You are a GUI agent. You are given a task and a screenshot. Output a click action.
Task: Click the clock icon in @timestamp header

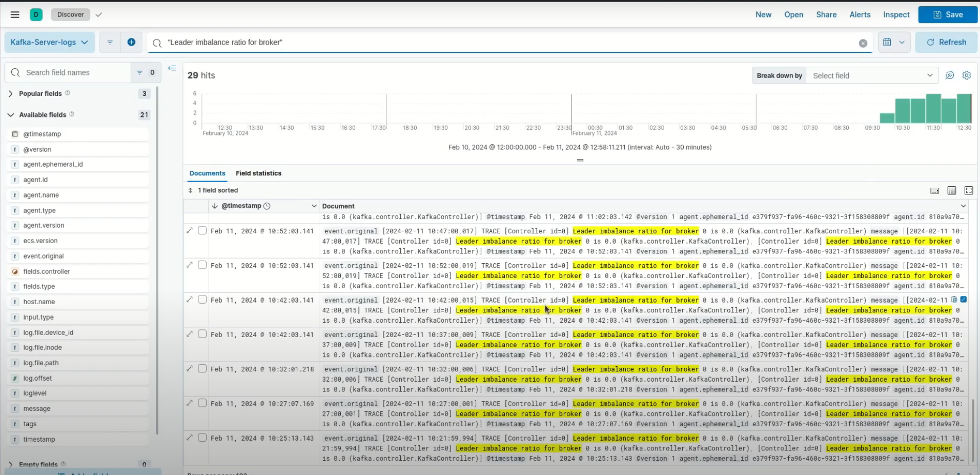[267, 206]
